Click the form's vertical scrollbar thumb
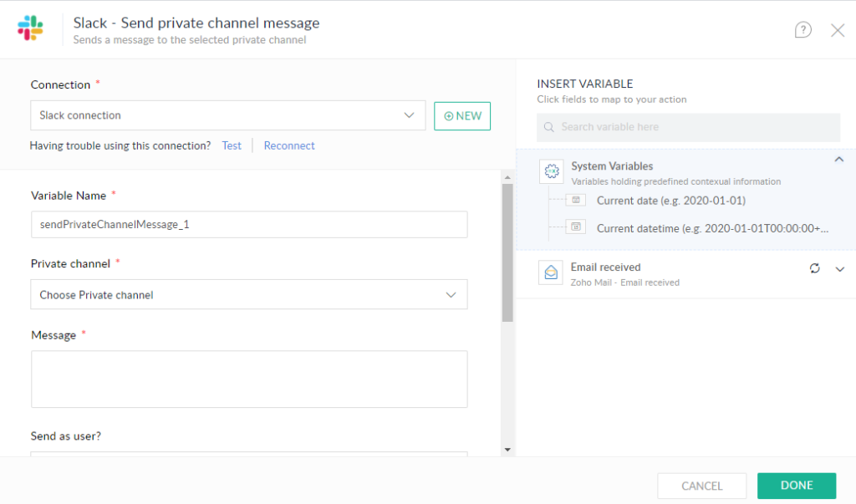This screenshot has width=856, height=504. click(x=507, y=252)
